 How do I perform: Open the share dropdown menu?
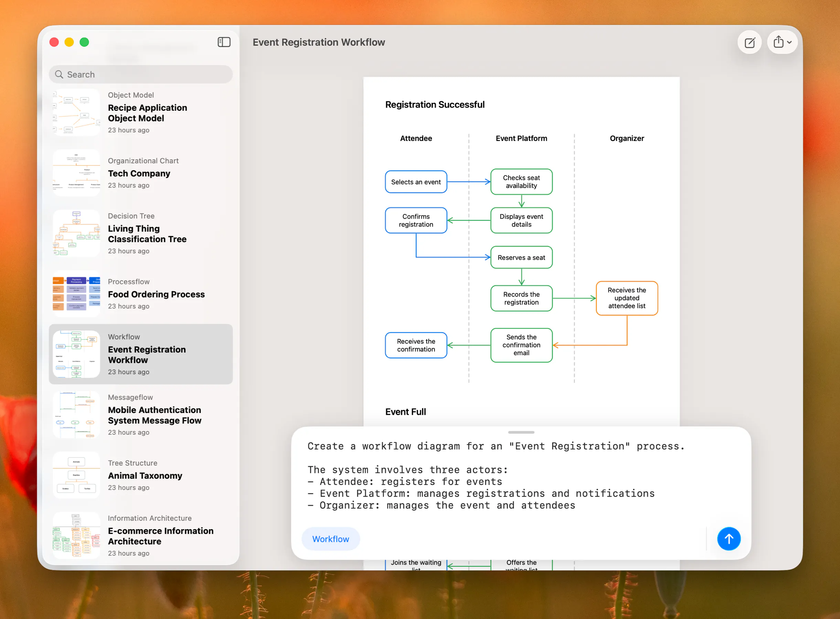click(782, 42)
